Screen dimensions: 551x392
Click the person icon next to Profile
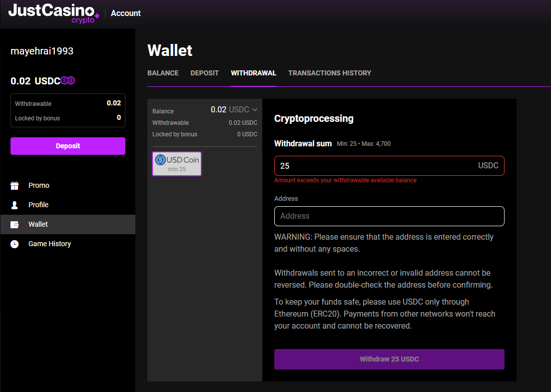14,205
